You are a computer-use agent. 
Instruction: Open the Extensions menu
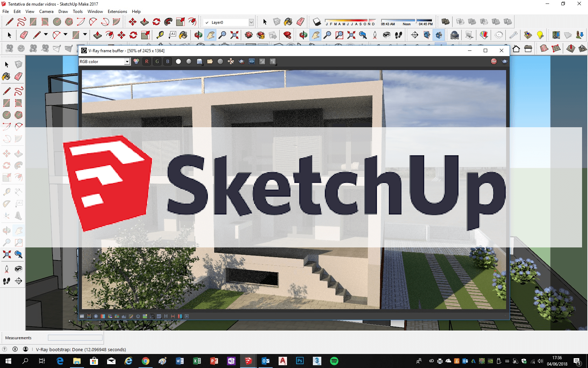[117, 12]
